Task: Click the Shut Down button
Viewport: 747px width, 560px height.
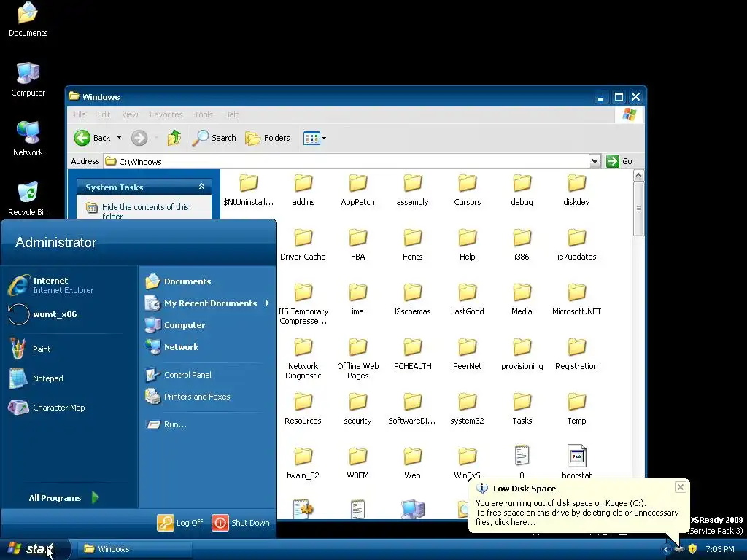Action: pos(241,522)
